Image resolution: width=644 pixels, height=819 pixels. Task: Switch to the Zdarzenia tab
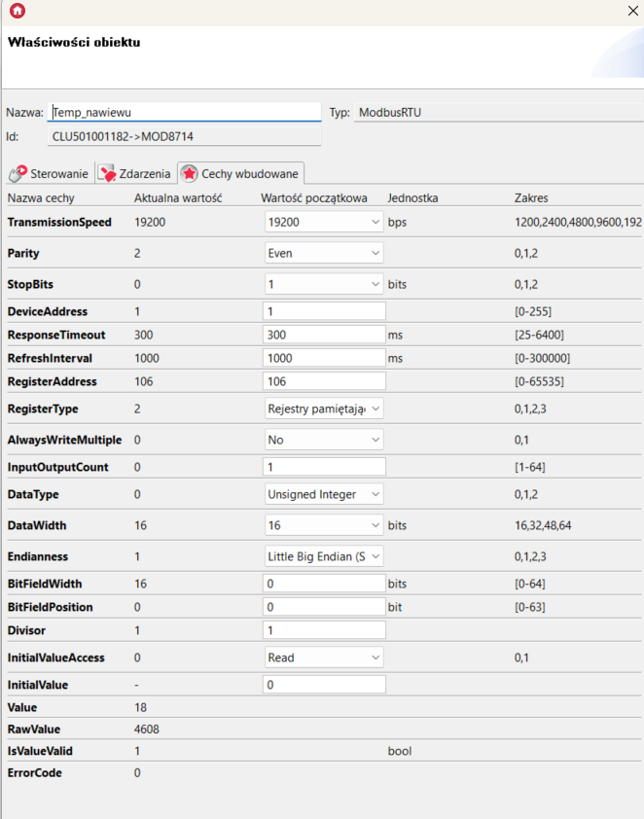(x=135, y=174)
